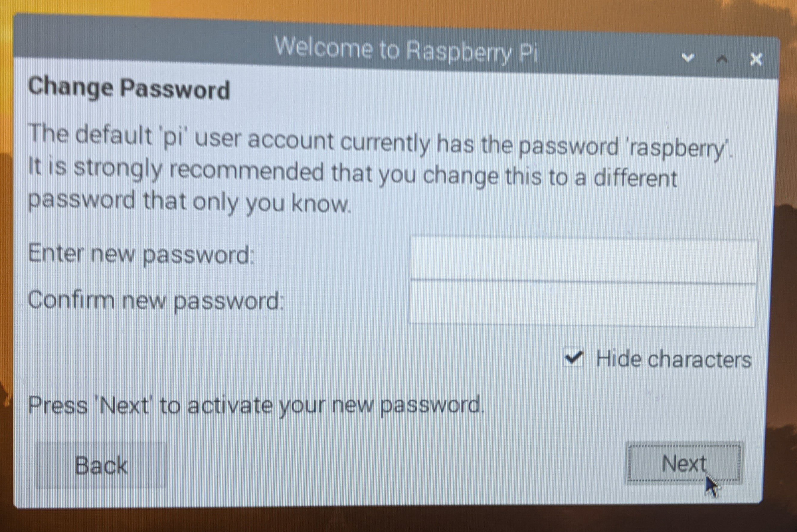Focus the Confirm new password field
Image resolution: width=797 pixels, height=532 pixels.
point(582,304)
